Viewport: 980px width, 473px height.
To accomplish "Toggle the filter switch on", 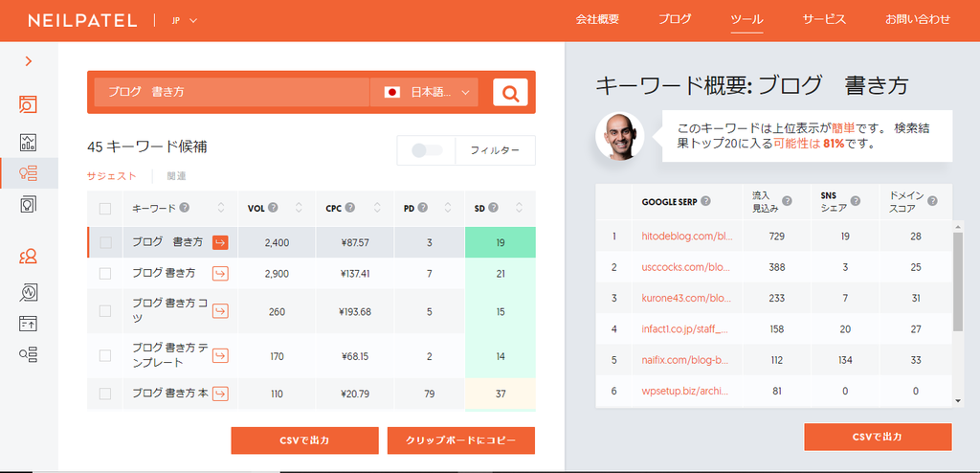I will [427, 150].
